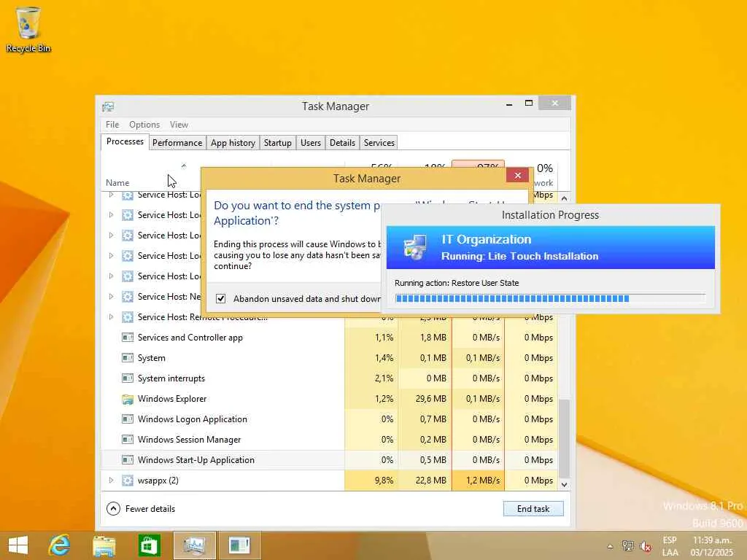Viewport: 747px width, 560px height.
Task: Select the Windows Session Manager row text
Action: 189,440
